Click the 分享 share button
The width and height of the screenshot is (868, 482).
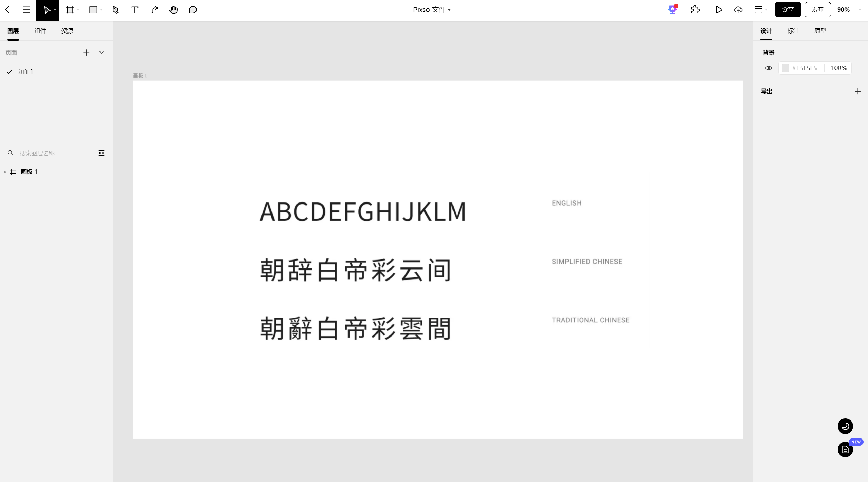click(x=788, y=10)
